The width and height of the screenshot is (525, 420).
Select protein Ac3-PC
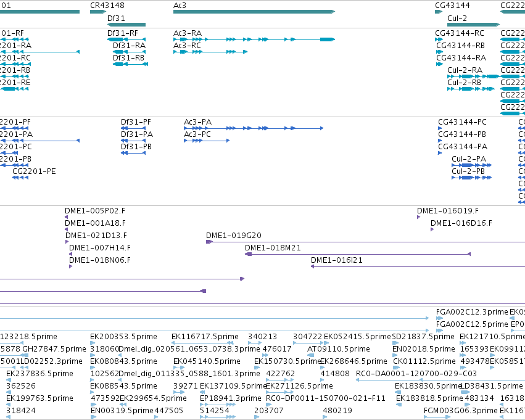click(207, 141)
